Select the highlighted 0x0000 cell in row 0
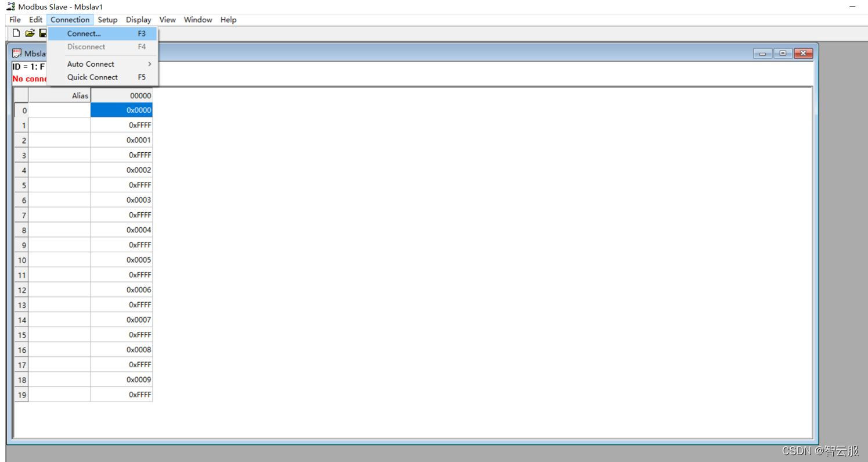Screen dimensions: 868x462 click(121, 110)
